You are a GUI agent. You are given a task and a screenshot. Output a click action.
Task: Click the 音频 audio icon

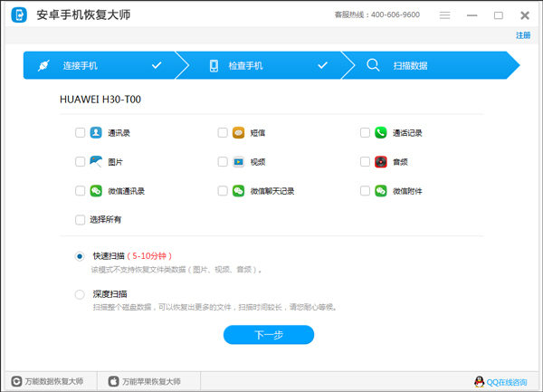pos(381,162)
